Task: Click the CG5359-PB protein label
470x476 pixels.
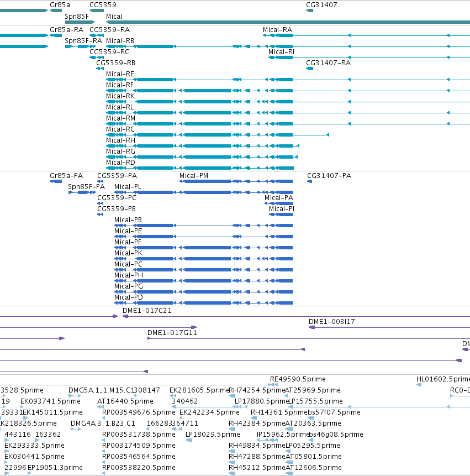Action: 117,209
